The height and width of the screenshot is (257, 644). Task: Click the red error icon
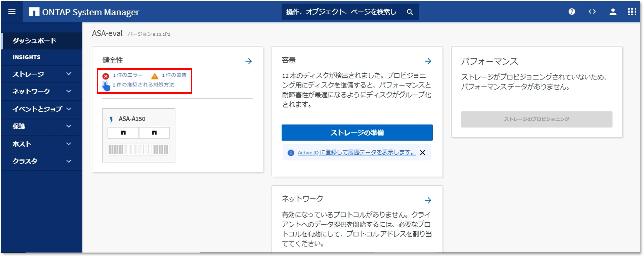point(106,76)
